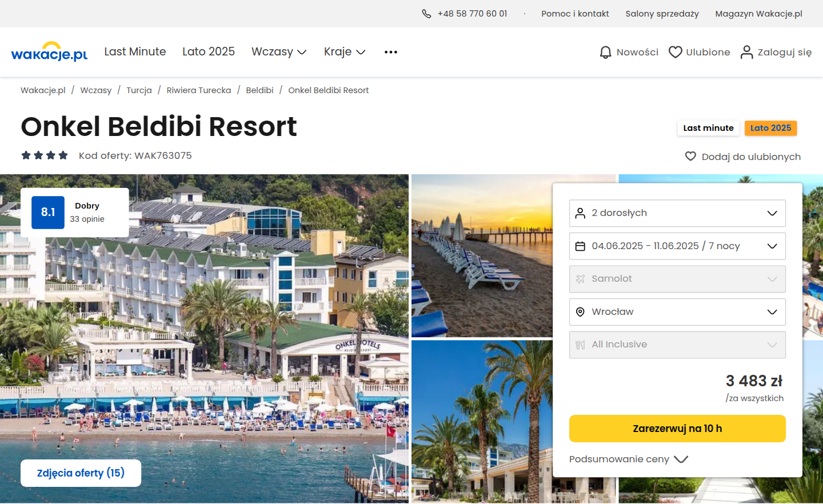Open the date range 04.06.2025 dropdown
The width and height of the screenshot is (823, 504).
pyautogui.click(x=677, y=246)
